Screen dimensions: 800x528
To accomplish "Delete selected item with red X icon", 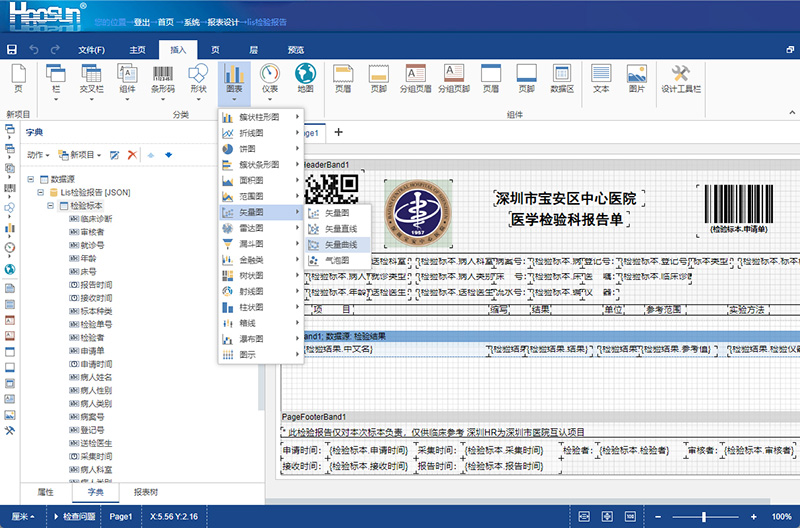I will pyautogui.click(x=132, y=155).
